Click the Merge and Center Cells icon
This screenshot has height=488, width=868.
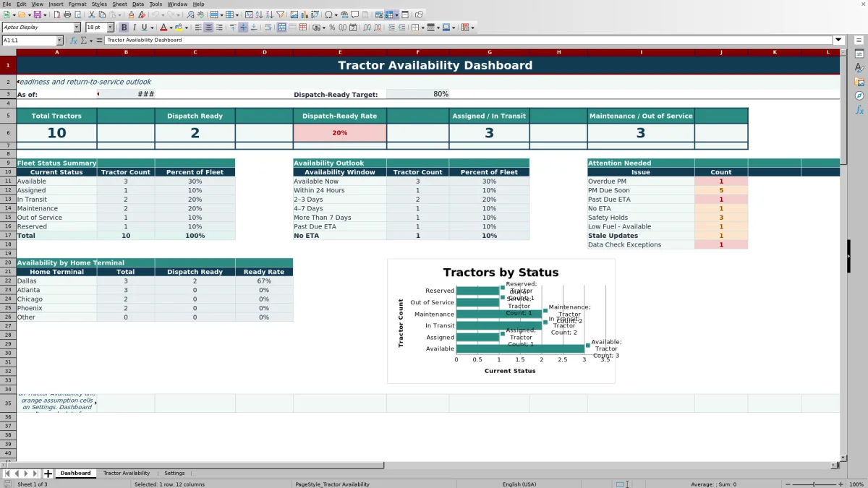(x=281, y=27)
